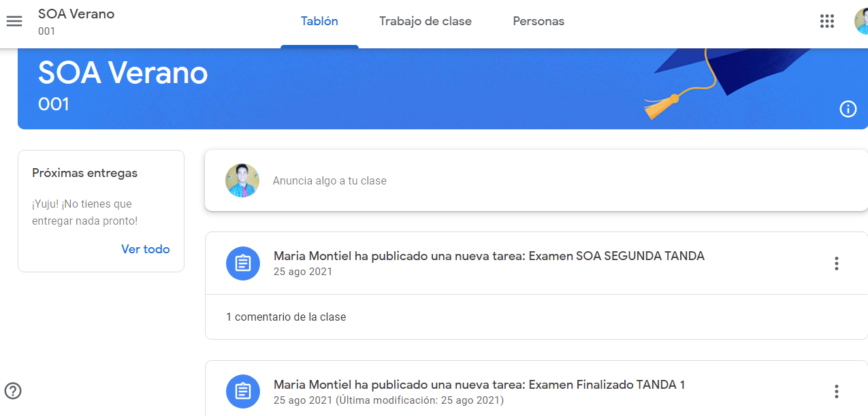Open the account profile picture menu

coord(861,21)
